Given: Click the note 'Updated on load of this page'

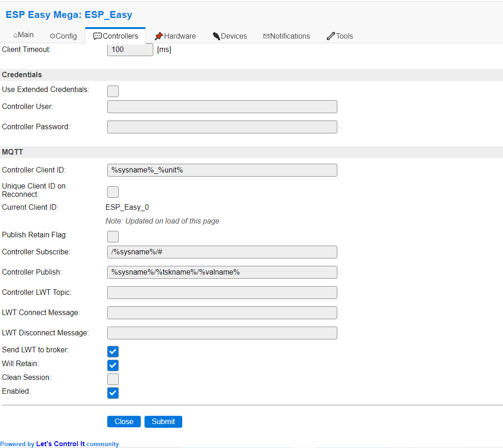Looking at the screenshot, I should pyautogui.click(x=162, y=221).
